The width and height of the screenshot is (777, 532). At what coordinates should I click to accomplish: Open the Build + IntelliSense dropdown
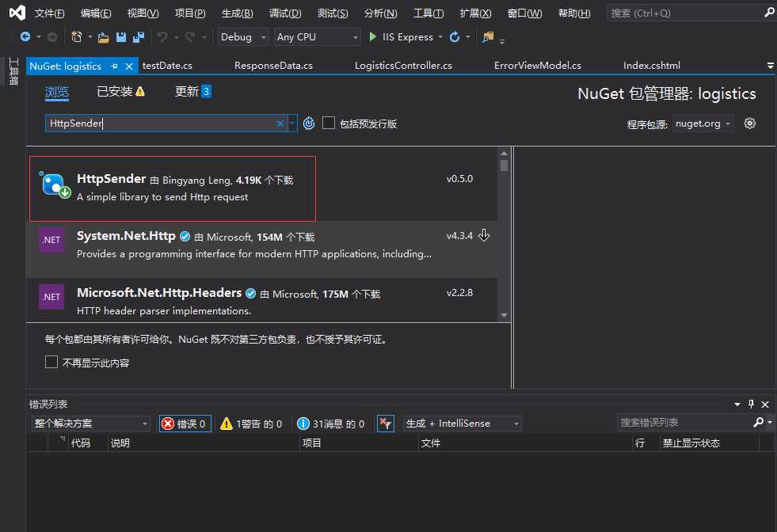(x=462, y=424)
